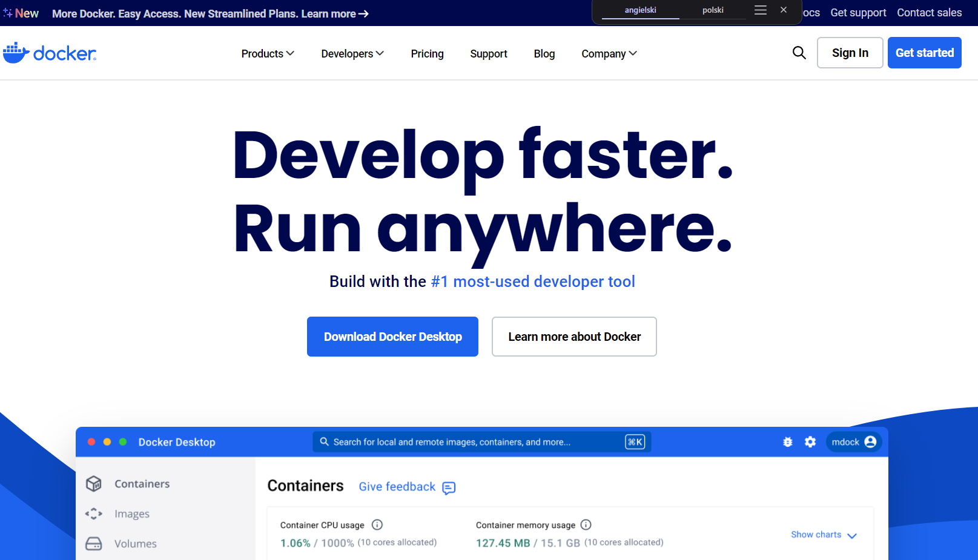978x560 pixels.
Task: Click the Images icon in sidebar
Action: click(94, 514)
